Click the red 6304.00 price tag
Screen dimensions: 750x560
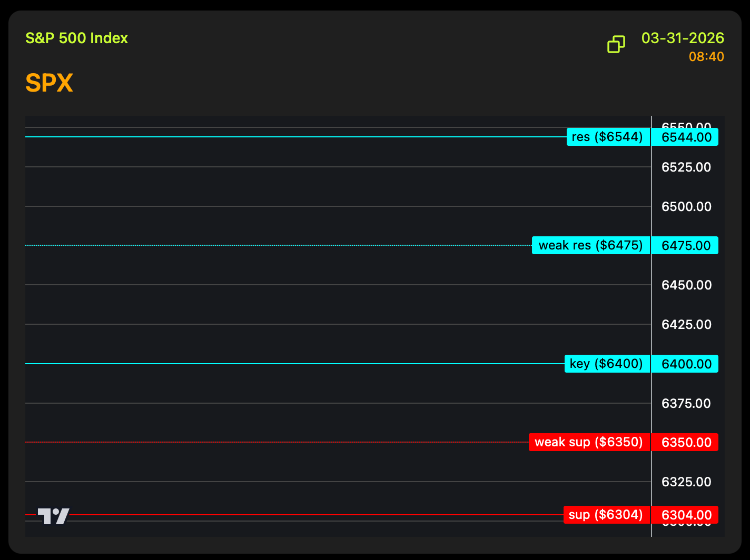685,515
